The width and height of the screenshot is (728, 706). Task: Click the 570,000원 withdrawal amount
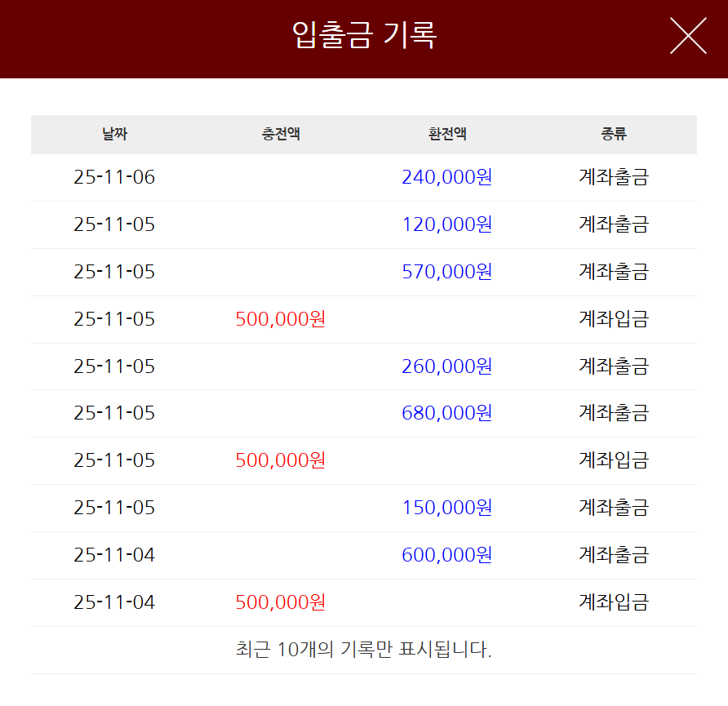click(x=447, y=272)
